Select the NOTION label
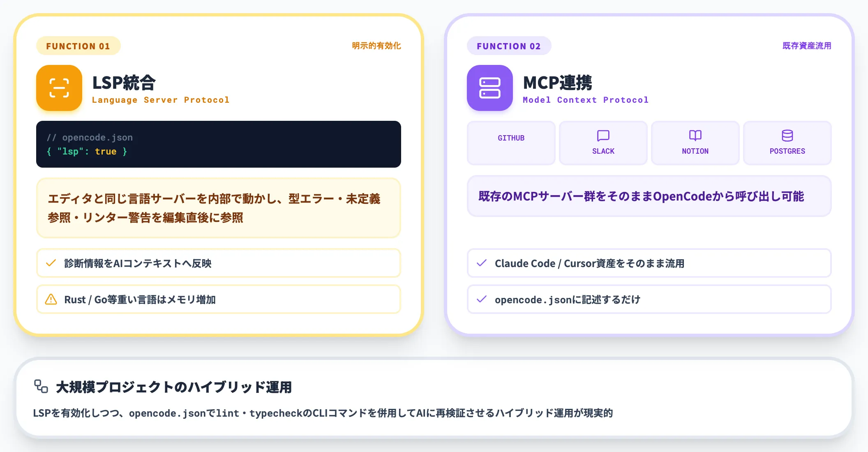The image size is (868, 452). (x=695, y=151)
